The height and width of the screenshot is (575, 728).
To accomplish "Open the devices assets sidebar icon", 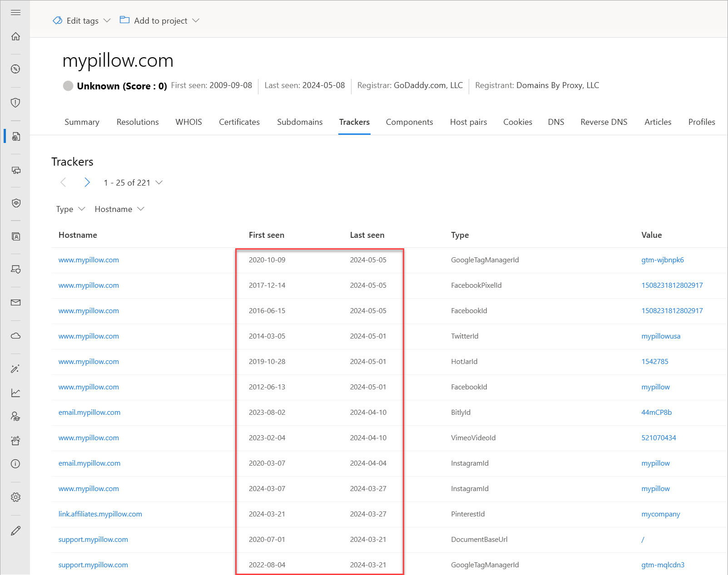I will [15, 170].
